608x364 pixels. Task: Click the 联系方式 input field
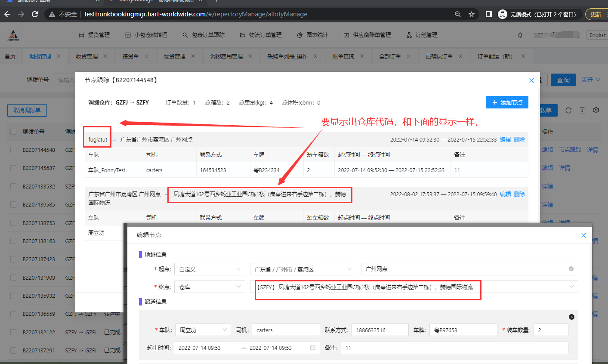(x=380, y=330)
